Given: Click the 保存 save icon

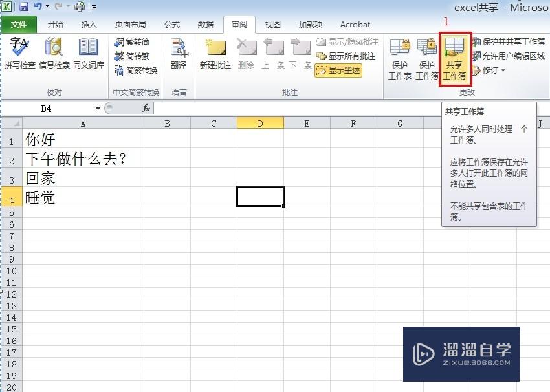Looking at the screenshot, I should click(26, 6).
